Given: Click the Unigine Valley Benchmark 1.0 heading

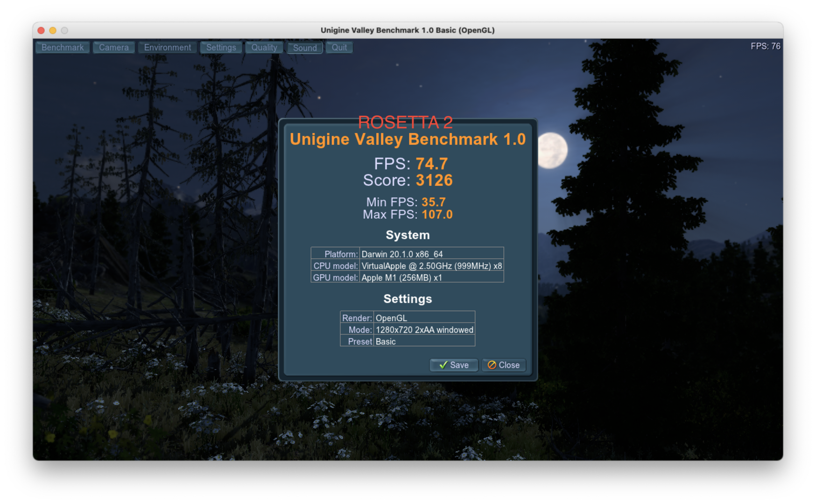Looking at the screenshot, I should coord(408,140).
